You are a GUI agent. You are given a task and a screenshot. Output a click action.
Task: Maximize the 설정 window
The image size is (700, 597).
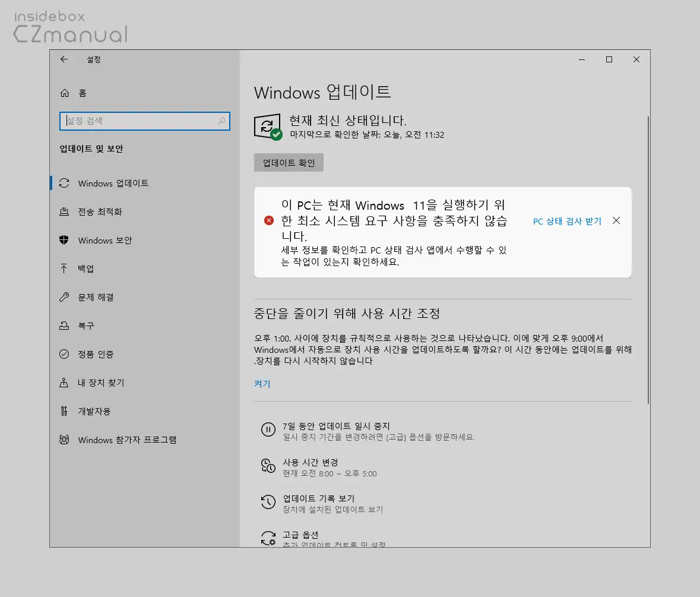click(x=609, y=59)
